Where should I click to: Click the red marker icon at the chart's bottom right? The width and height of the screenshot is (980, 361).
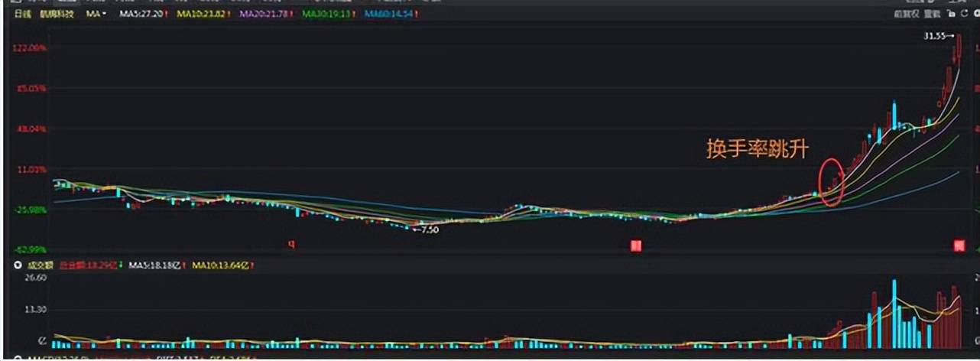tap(959, 246)
